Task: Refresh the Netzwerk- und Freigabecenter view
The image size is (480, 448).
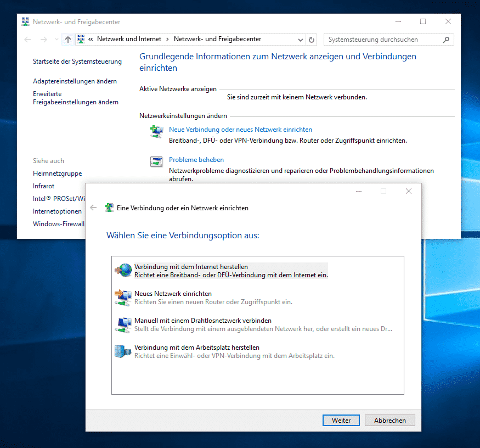Action: click(312, 40)
